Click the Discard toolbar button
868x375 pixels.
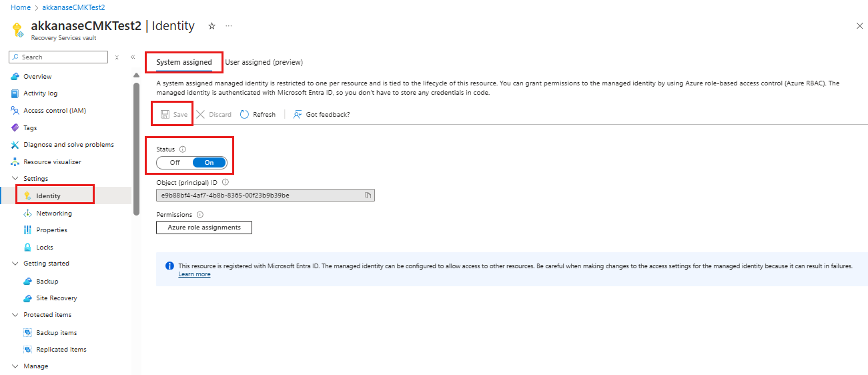point(213,115)
